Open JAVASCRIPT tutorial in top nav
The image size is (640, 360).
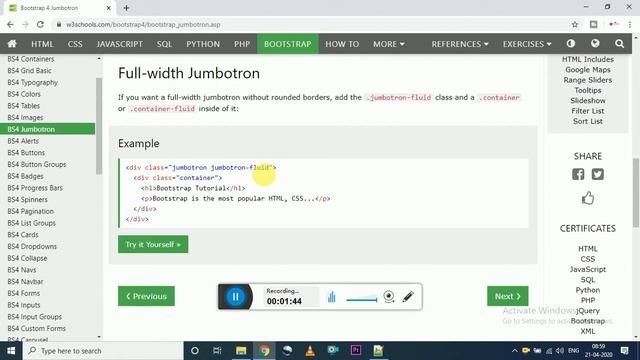point(120,44)
